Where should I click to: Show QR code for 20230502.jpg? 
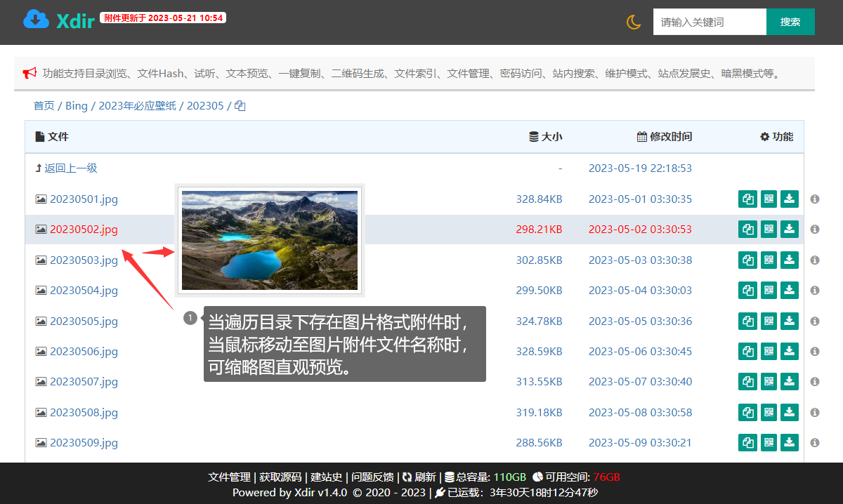click(x=769, y=229)
